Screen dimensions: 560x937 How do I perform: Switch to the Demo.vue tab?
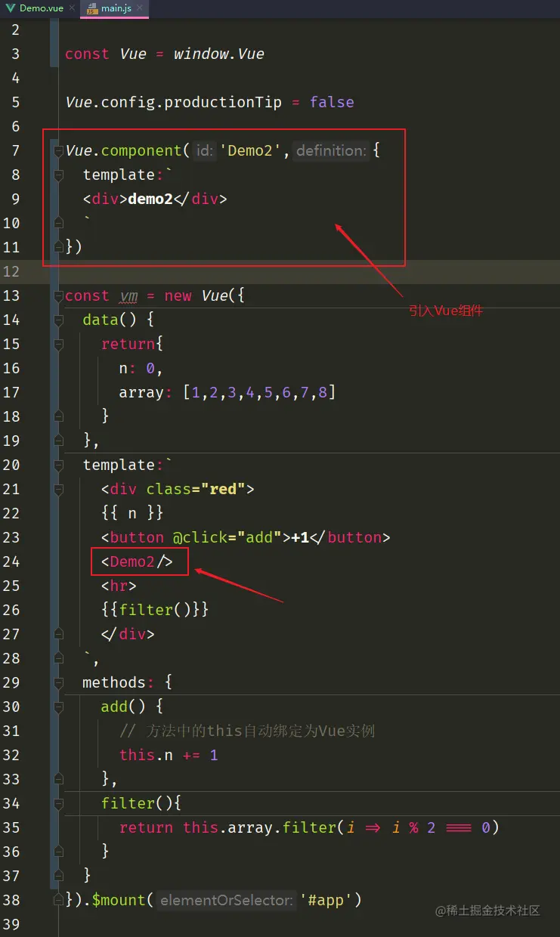[39, 8]
